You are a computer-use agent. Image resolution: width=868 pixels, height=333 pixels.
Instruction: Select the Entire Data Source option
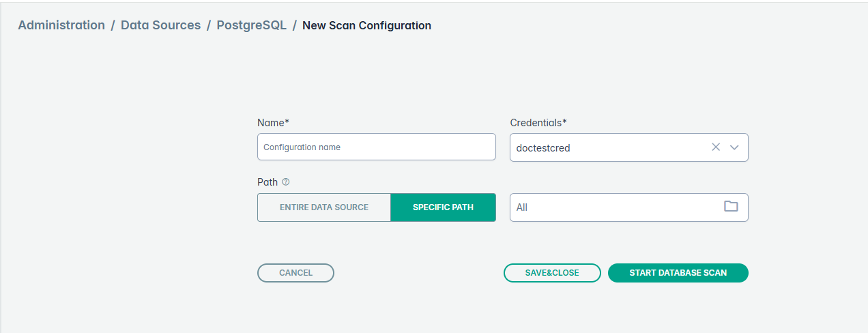click(323, 207)
